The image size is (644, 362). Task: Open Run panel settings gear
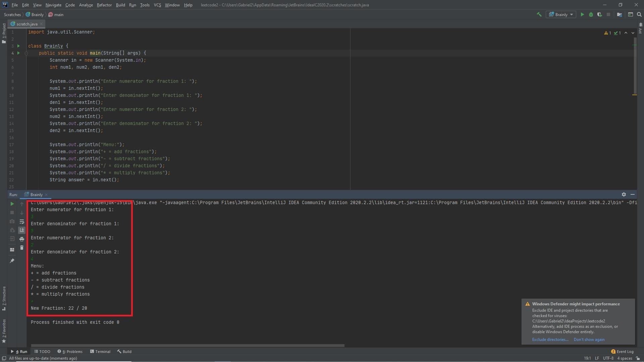624,194
